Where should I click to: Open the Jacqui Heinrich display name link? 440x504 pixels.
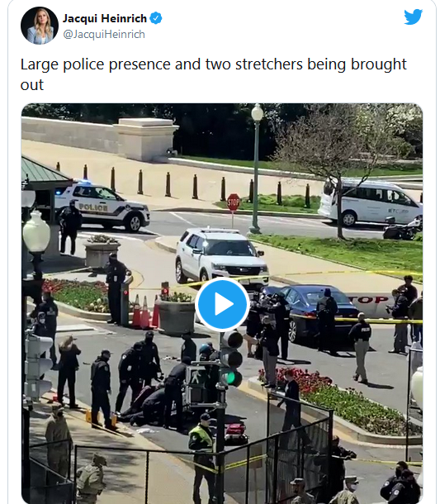point(105,18)
